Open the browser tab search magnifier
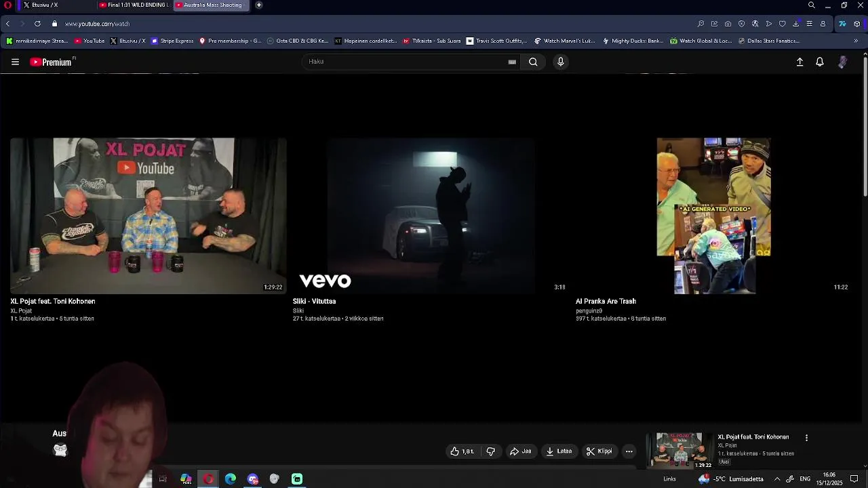Viewport: 868px width, 488px height. pyautogui.click(x=812, y=5)
